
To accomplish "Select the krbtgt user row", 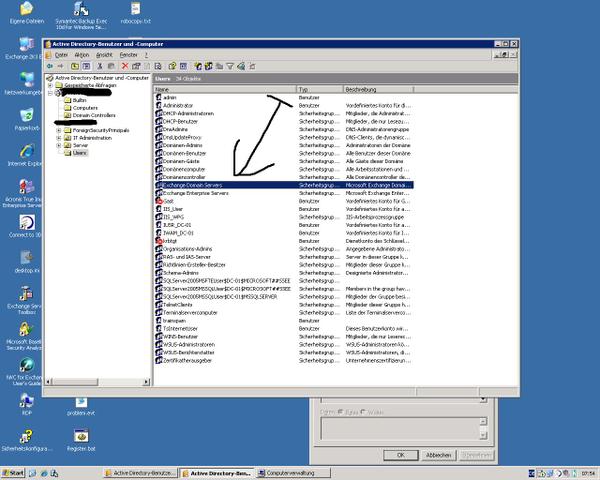I will coord(284,241).
